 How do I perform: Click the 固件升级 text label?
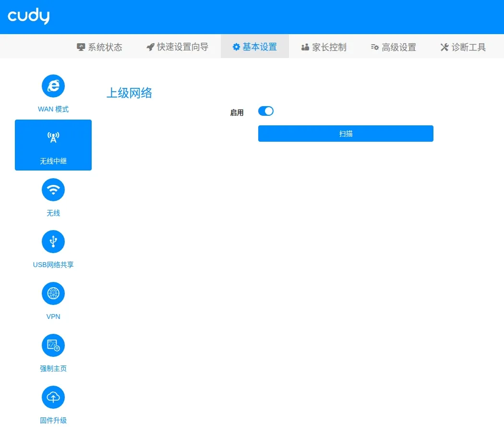53,420
